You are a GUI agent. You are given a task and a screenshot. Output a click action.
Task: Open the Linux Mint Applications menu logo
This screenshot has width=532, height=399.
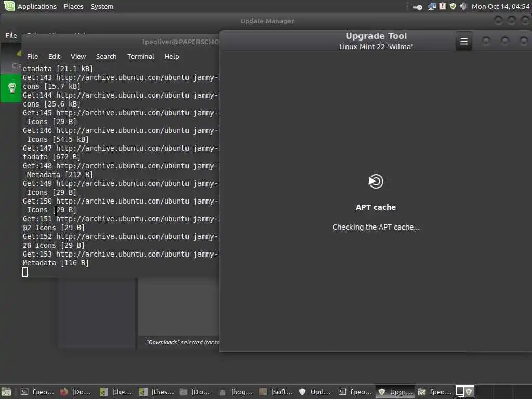9,6
